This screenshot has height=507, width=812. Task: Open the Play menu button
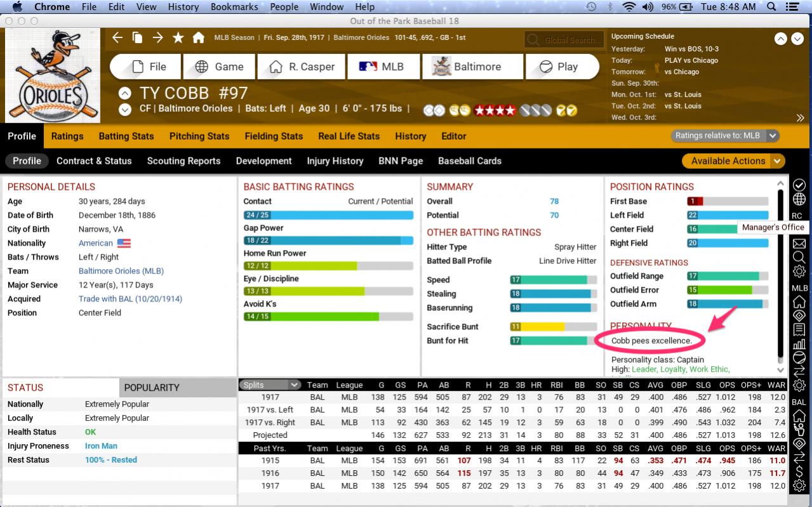(562, 67)
